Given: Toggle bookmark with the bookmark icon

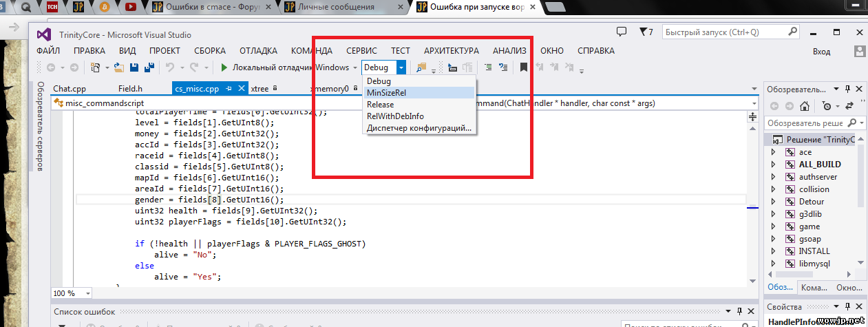Looking at the screenshot, I should [x=524, y=67].
